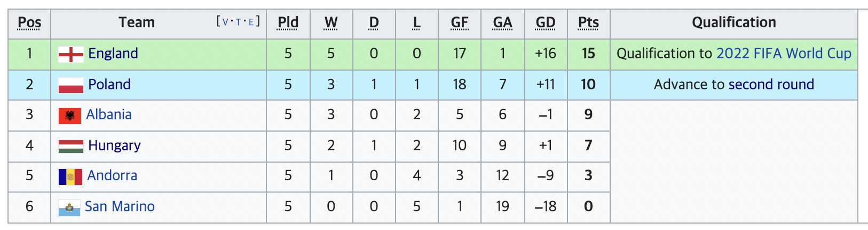The width and height of the screenshot is (868, 230).
Task: Open the Albania team link
Action: [109, 114]
